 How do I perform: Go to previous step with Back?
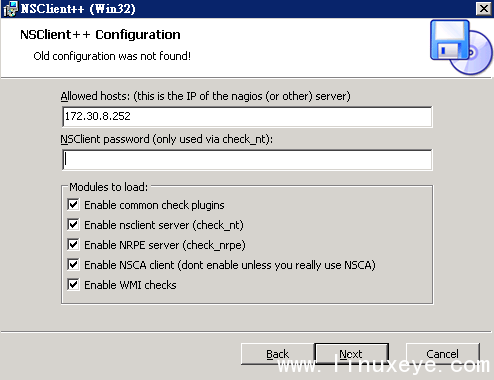click(x=277, y=354)
